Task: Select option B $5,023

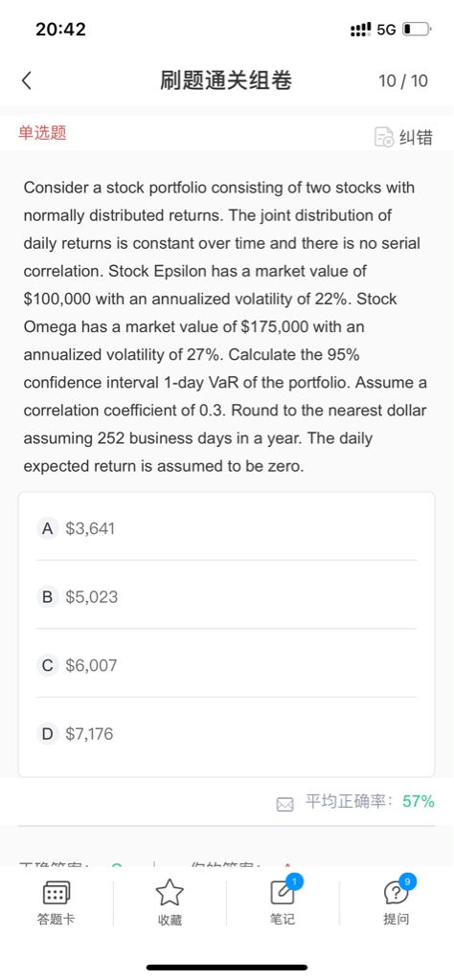Action: pos(226,597)
